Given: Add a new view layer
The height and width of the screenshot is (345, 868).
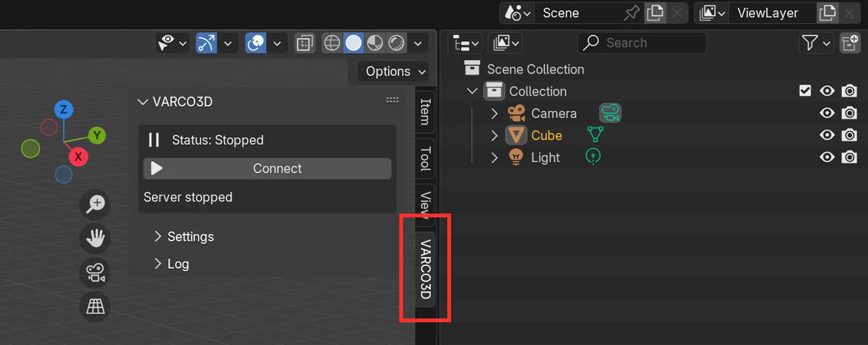Looking at the screenshot, I should (826, 13).
